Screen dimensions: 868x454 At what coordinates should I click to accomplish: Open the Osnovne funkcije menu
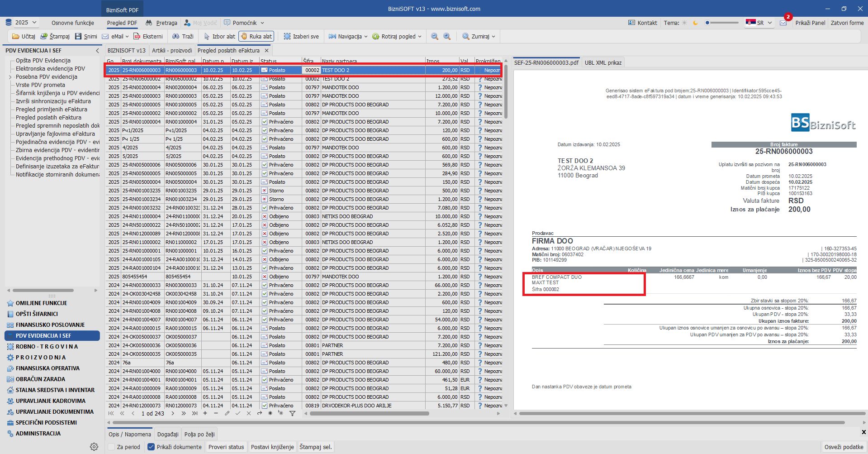72,23
